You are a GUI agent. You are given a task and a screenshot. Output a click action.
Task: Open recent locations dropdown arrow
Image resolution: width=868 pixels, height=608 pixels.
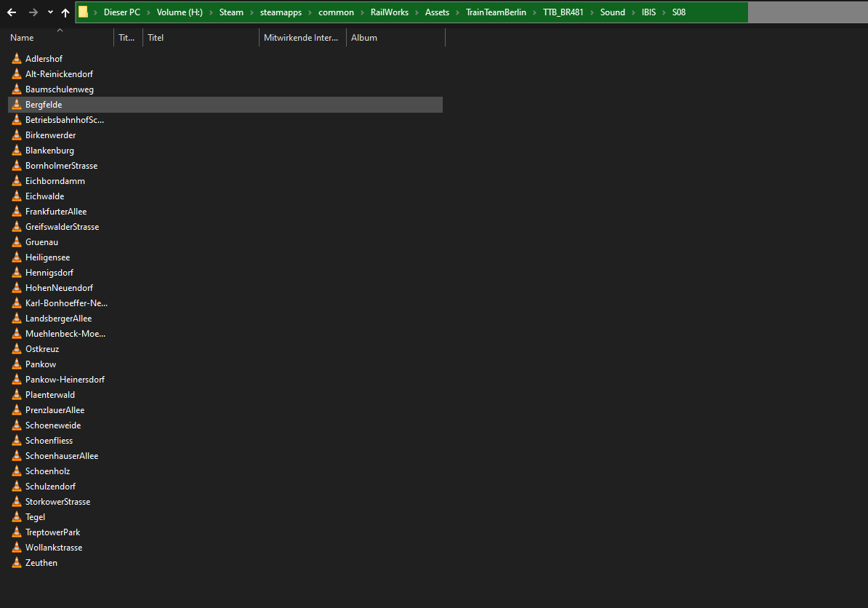50,12
